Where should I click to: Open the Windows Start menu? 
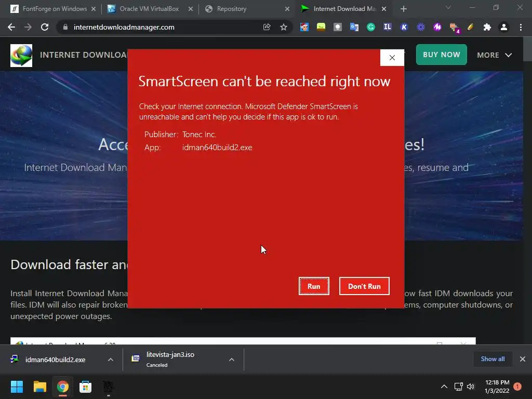point(17,387)
